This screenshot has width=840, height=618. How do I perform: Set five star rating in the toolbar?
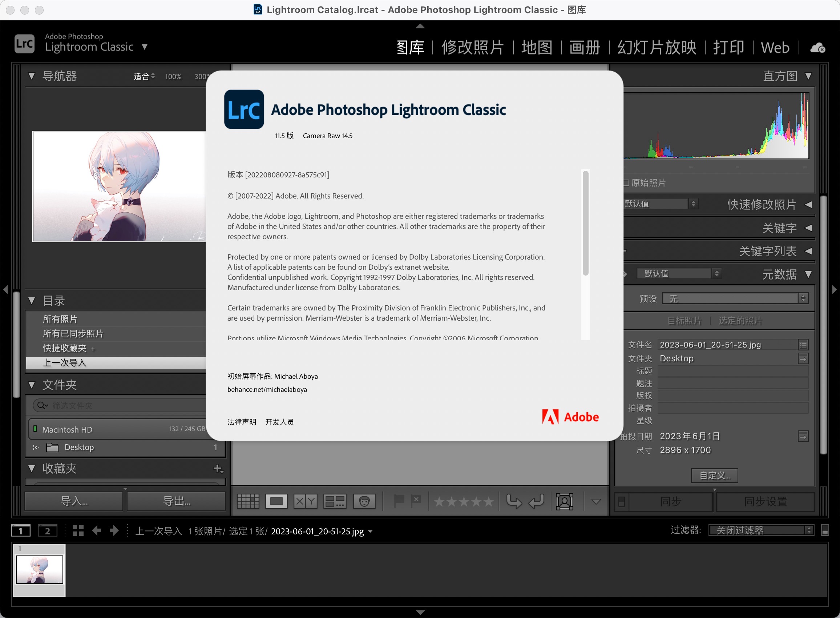coord(488,501)
